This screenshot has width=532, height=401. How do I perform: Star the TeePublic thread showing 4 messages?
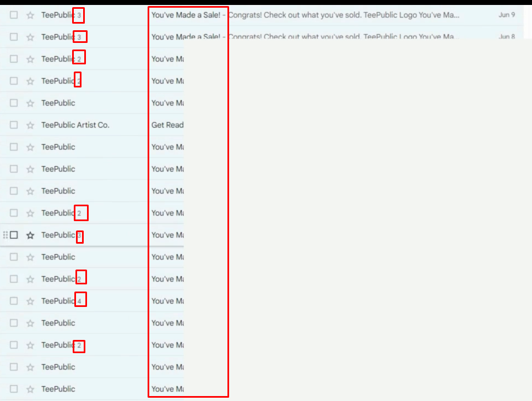point(30,301)
